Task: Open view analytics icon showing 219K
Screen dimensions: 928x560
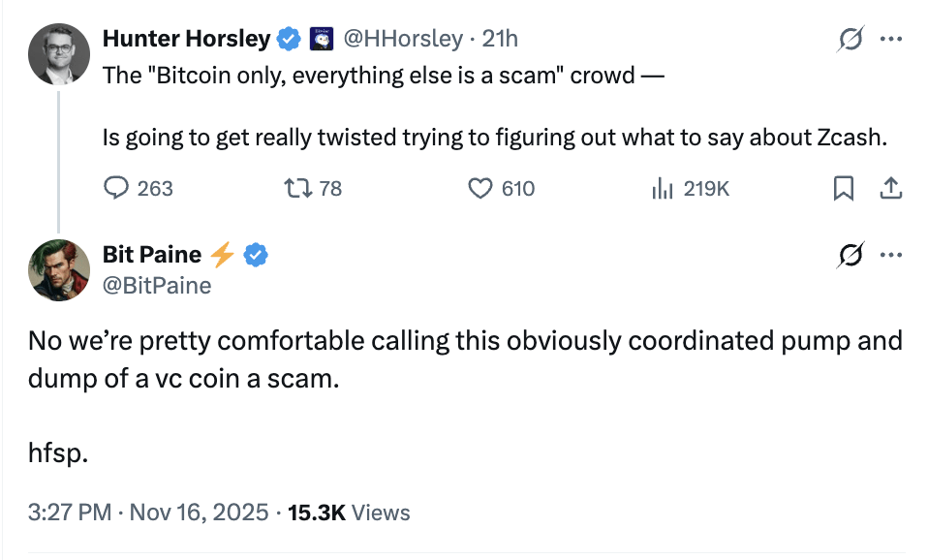Action: pos(664,188)
